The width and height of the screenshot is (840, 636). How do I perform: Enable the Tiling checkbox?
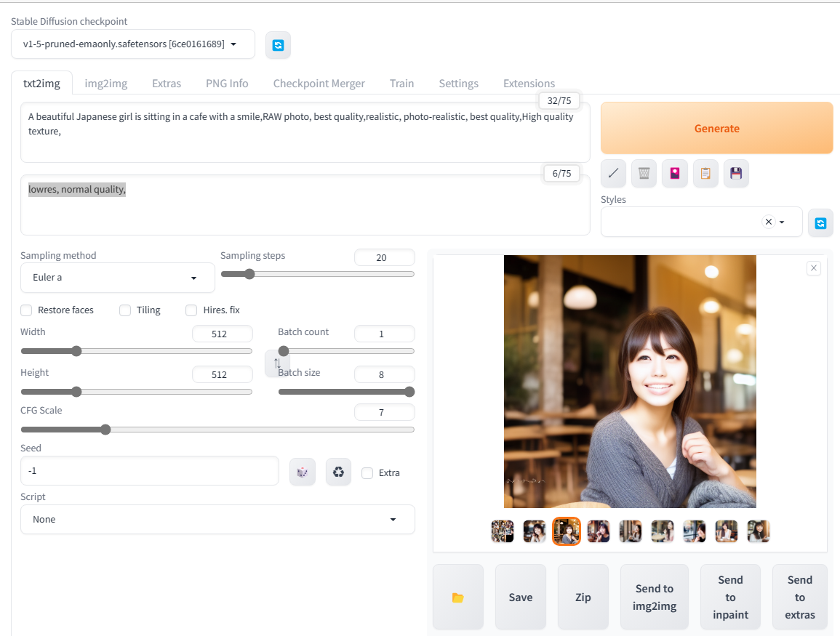pos(125,310)
